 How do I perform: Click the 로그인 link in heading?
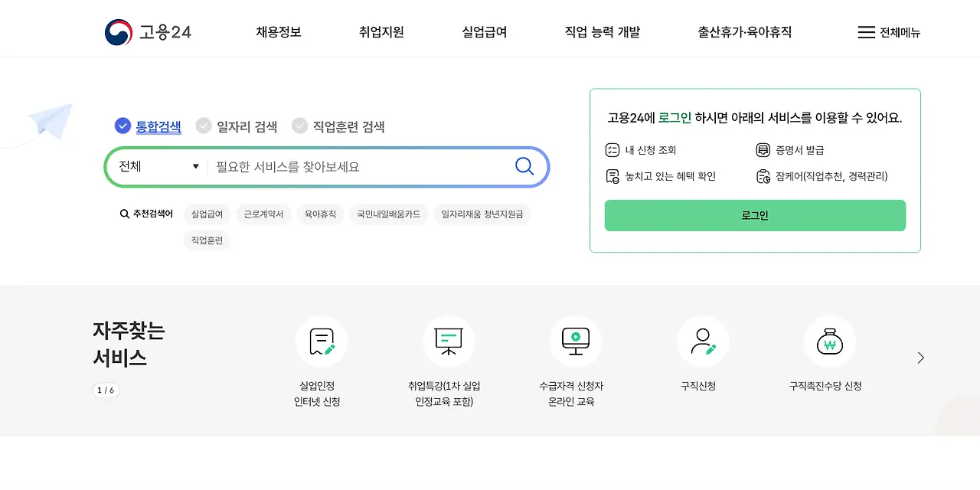coord(675,118)
